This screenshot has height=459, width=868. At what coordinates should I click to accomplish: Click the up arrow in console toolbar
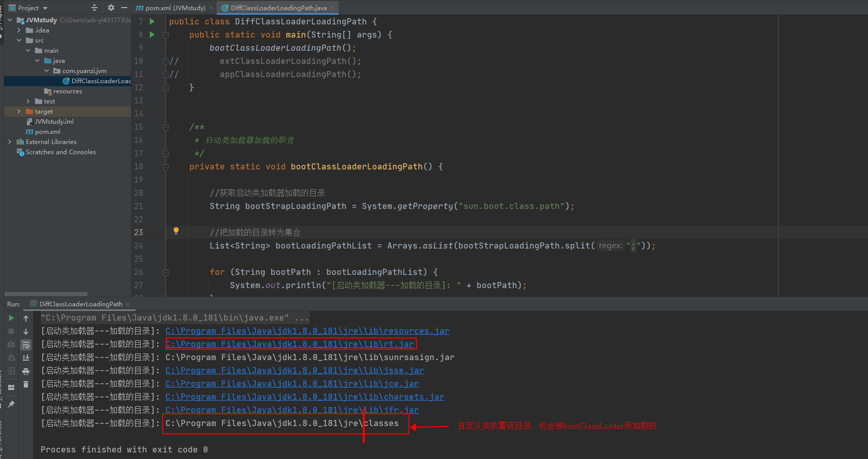(26, 319)
